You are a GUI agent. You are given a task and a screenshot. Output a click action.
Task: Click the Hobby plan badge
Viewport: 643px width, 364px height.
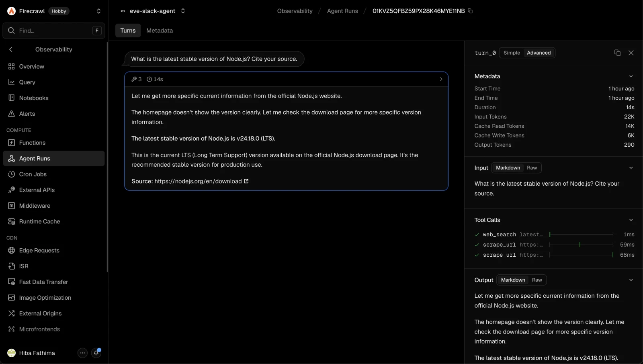(x=59, y=11)
